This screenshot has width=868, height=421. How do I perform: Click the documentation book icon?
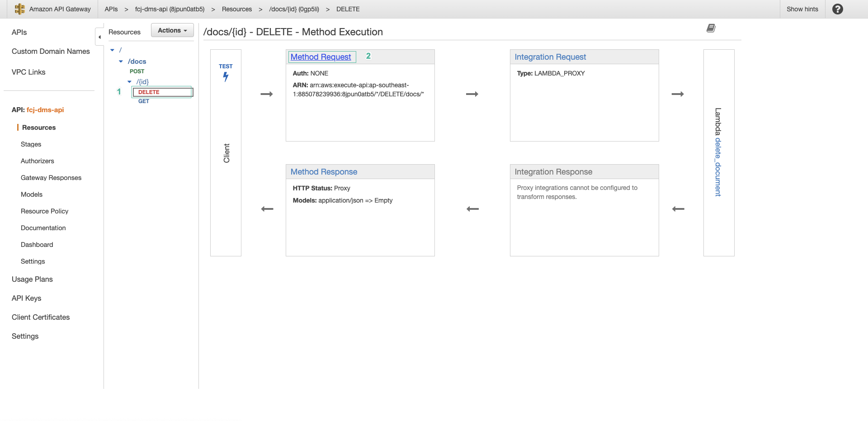click(711, 28)
